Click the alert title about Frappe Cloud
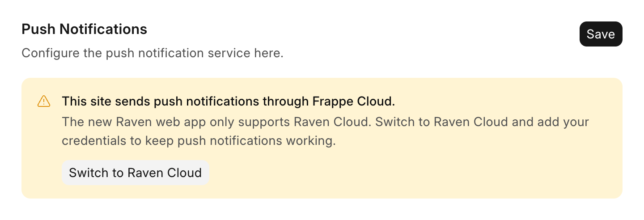Viewport: 644px width, 220px height. 229,102
